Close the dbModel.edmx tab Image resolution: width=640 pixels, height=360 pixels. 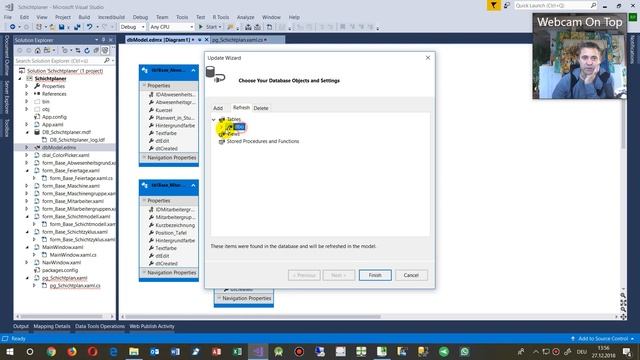click(206, 40)
